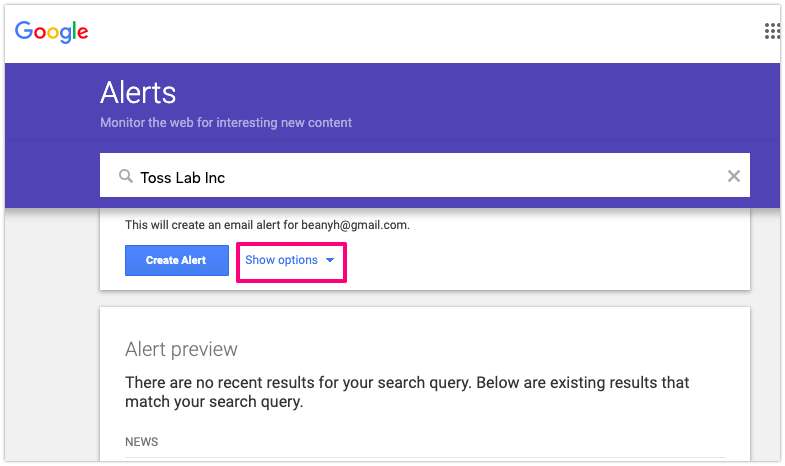
Task: Click the Alerts page title
Action: click(138, 93)
